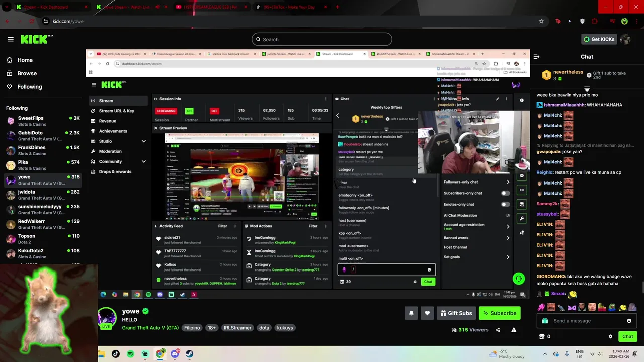Click the shield extension icon in toolbar
Image resolution: width=644 pixels, height=362 pixels.
(x=582, y=21)
